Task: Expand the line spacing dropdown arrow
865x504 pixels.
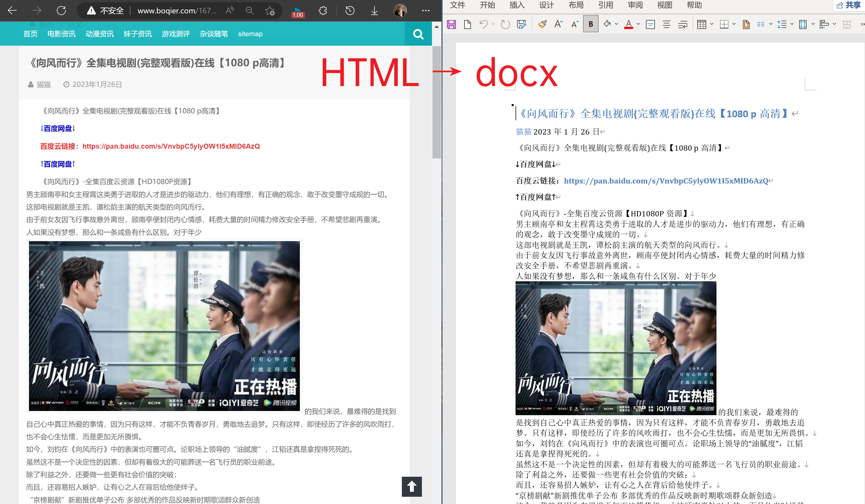Action: 792,24
